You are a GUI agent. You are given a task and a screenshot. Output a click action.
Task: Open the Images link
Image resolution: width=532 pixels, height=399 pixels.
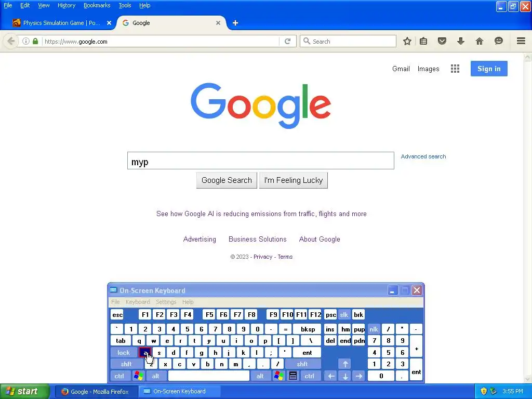pos(428,69)
